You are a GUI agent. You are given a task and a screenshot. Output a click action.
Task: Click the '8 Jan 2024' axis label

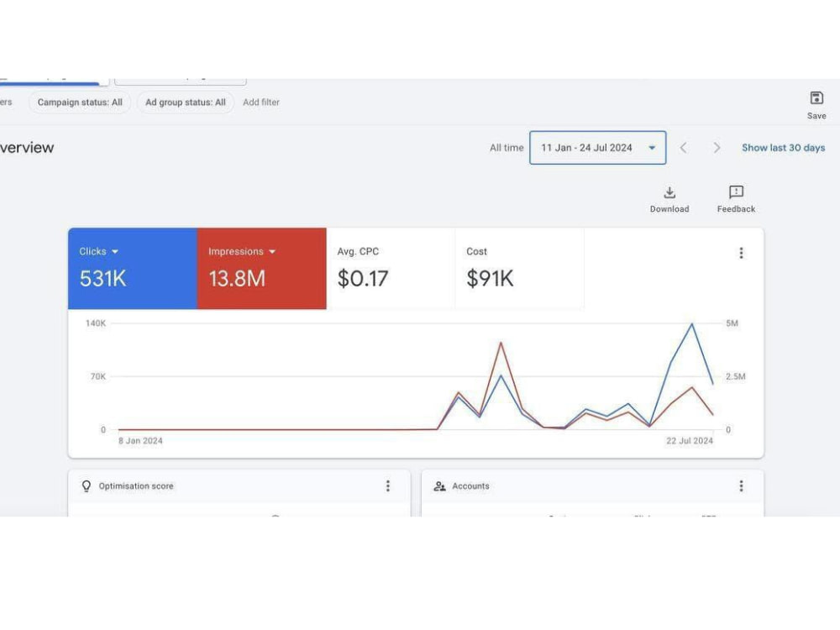coord(140,441)
